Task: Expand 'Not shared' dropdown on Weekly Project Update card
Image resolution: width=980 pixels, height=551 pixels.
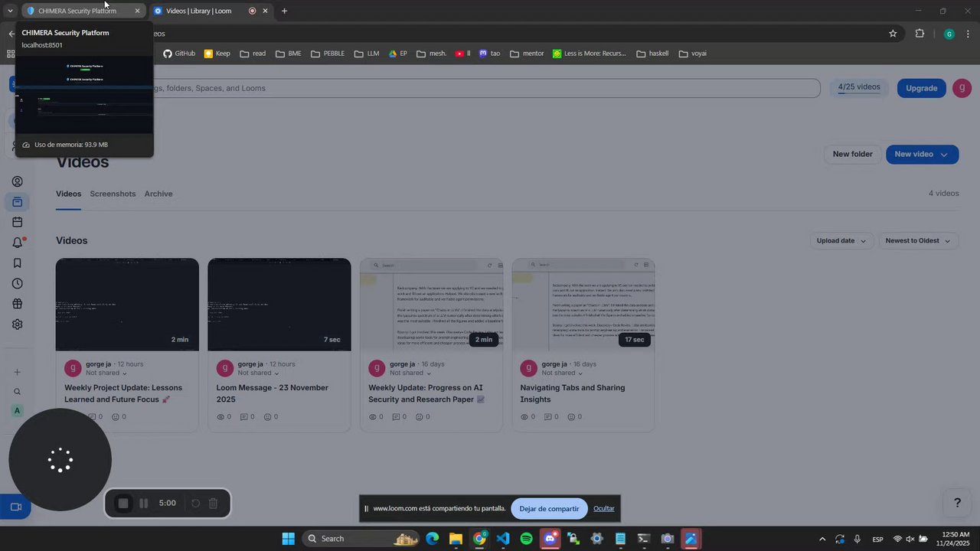Action: 106,373
